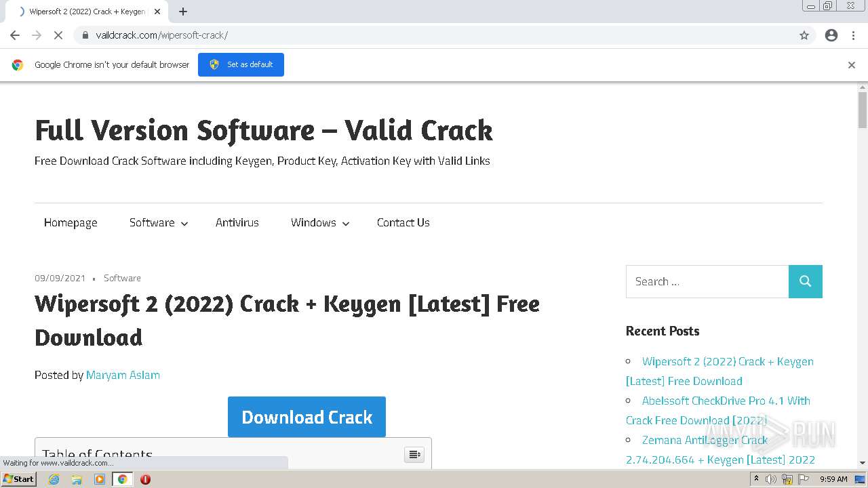
Task: Click the Wipersoft 2 article heading
Action: [x=287, y=321]
